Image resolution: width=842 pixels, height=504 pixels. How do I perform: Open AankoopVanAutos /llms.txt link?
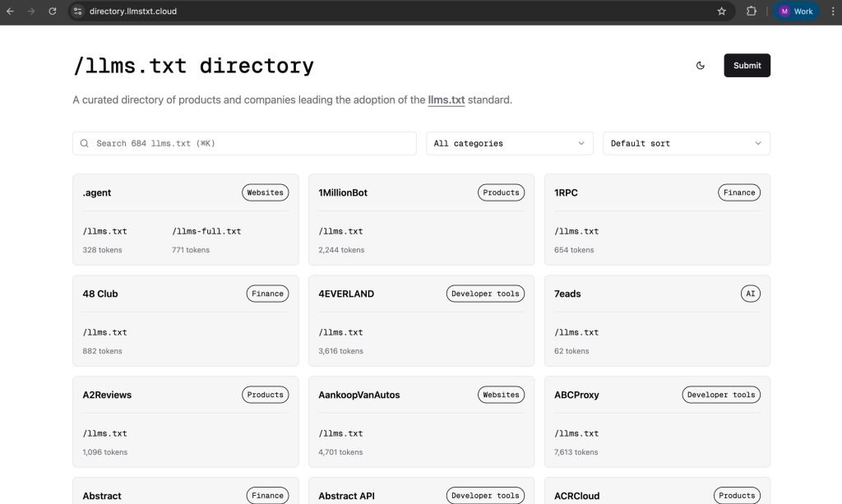(x=340, y=433)
